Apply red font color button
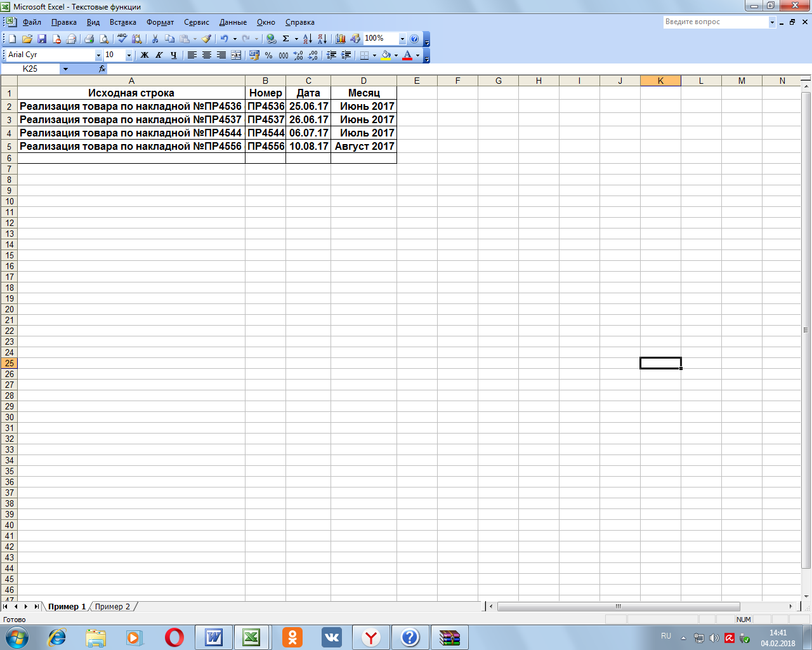Screen dimensions: 812x650 pyautogui.click(x=407, y=55)
